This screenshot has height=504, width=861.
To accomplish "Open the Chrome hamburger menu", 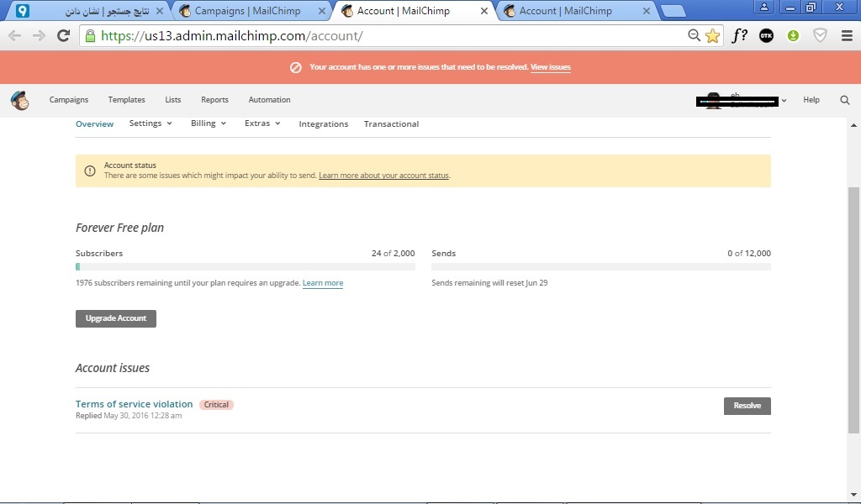I will click(x=846, y=36).
